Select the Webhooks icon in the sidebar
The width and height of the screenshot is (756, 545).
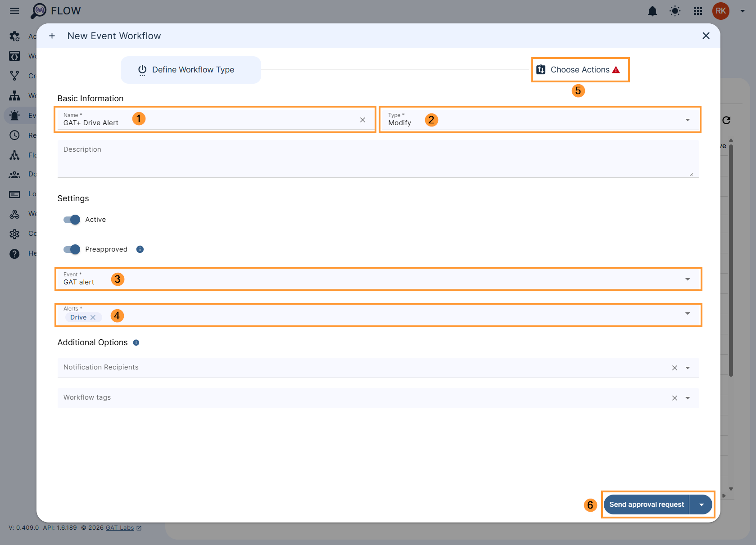coord(14,214)
